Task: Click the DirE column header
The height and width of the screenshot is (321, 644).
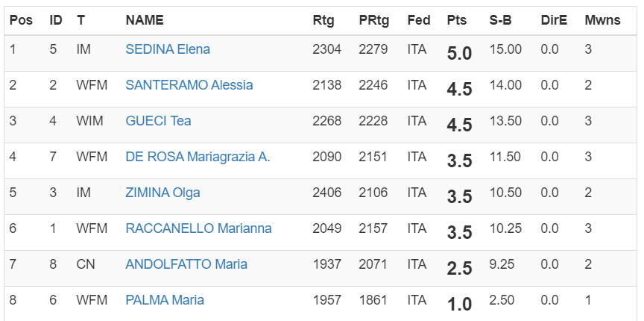Action: 554,20
